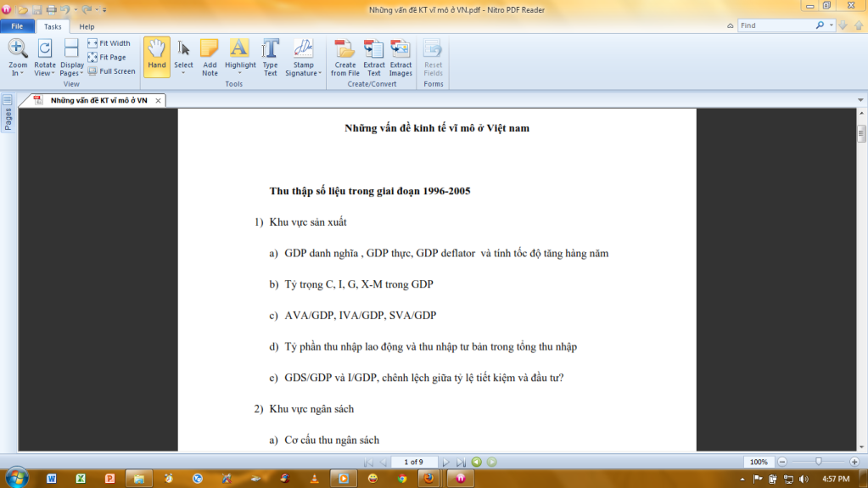
Task: Click the Save icon in quick access toolbar
Action: click(x=37, y=9)
